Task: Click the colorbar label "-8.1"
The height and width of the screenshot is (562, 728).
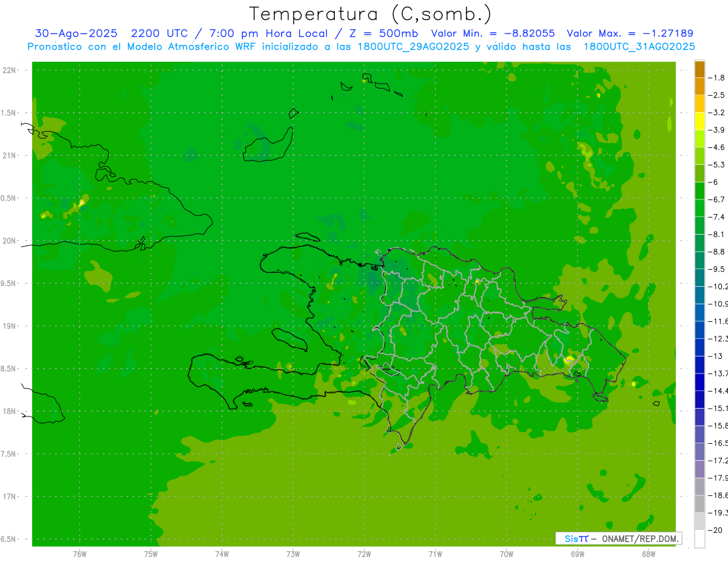Action: (716, 234)
